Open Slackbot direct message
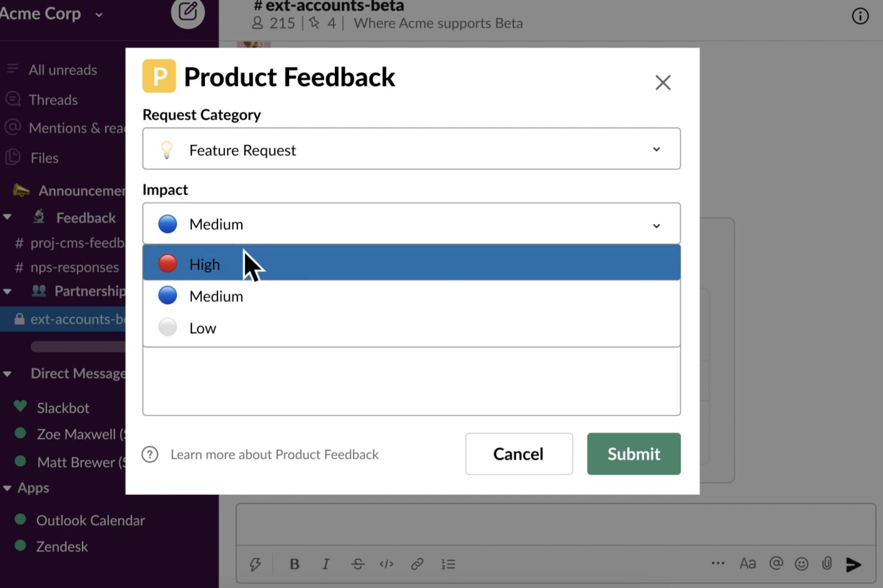This screenshot has width=883, height=588. [63, 408]
